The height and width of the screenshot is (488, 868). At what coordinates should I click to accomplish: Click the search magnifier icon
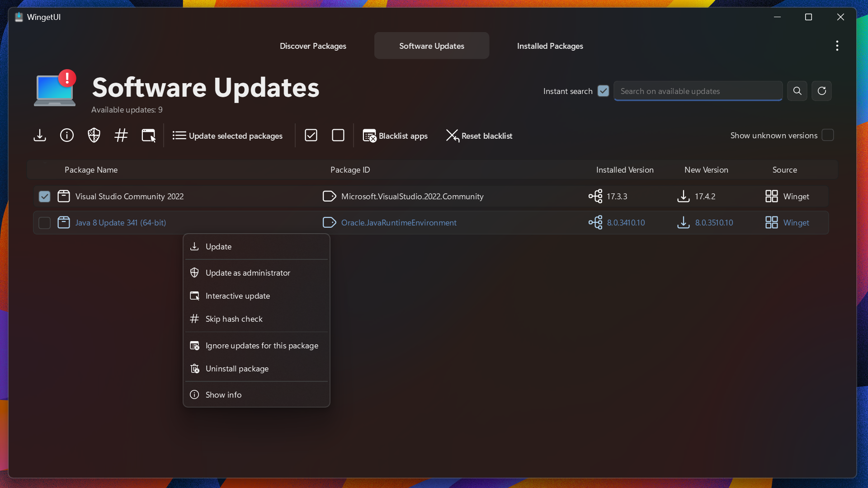click(x=797, y=91)
